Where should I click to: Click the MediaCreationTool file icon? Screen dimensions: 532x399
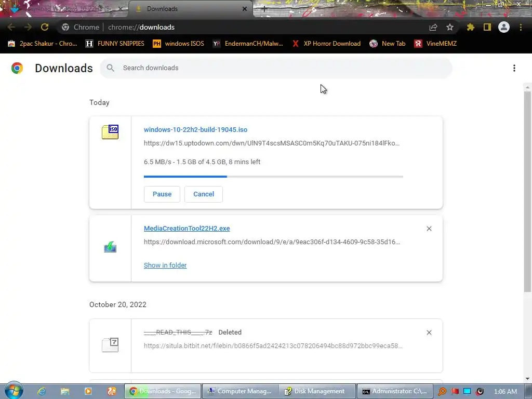tap(110, 247)
